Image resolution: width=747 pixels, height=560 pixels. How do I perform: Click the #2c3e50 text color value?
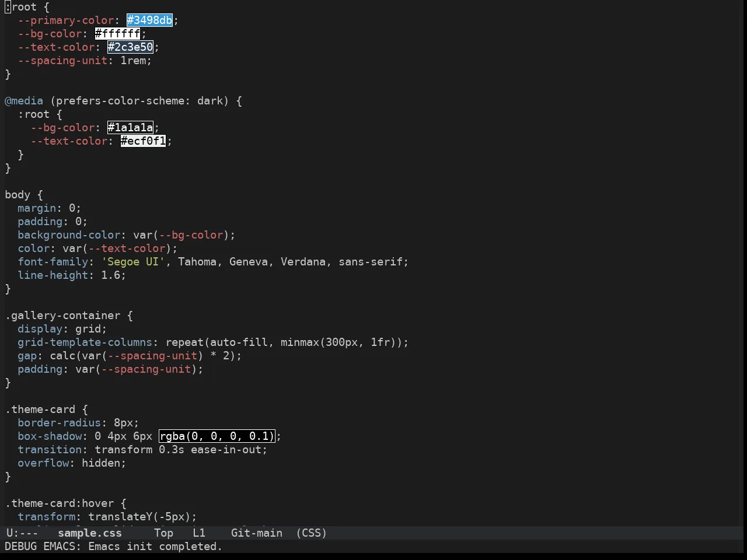pyautogui.click(x=130, y=47)
